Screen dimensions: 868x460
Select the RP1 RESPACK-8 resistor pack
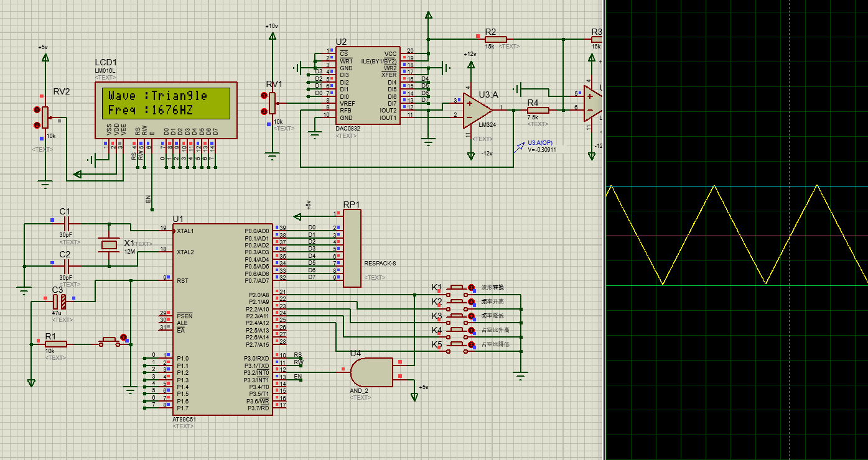352,249
